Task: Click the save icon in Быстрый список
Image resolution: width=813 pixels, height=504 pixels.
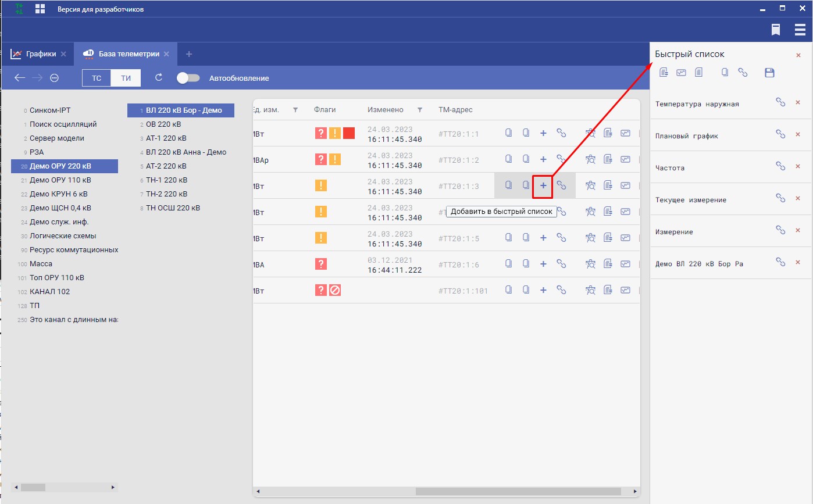Action: click(x=769, y=73)
